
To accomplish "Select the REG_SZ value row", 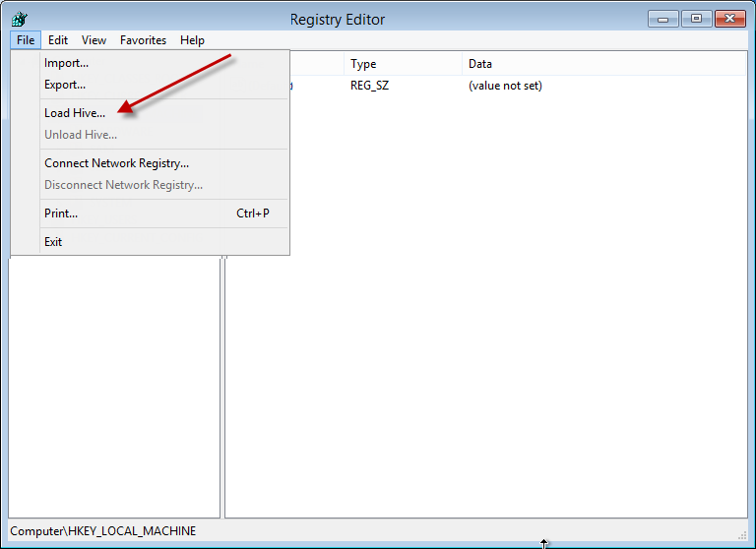I will tap(369, 86).
